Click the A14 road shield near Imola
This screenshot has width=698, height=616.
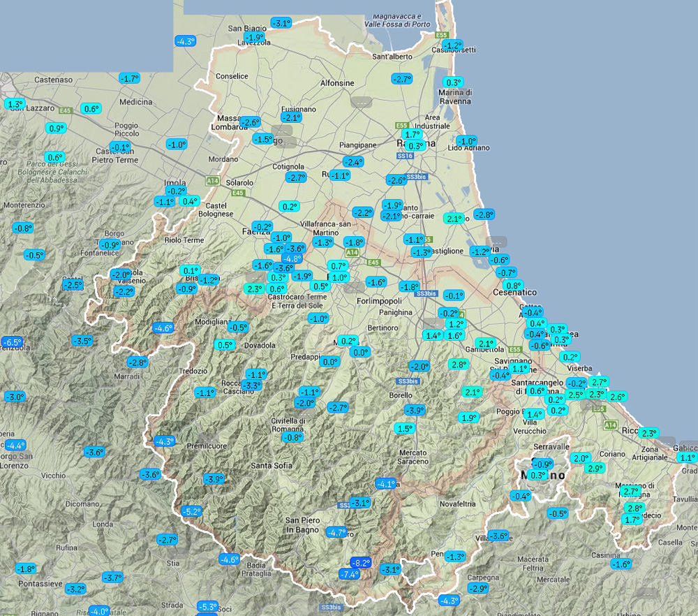(x=212, y=180)
